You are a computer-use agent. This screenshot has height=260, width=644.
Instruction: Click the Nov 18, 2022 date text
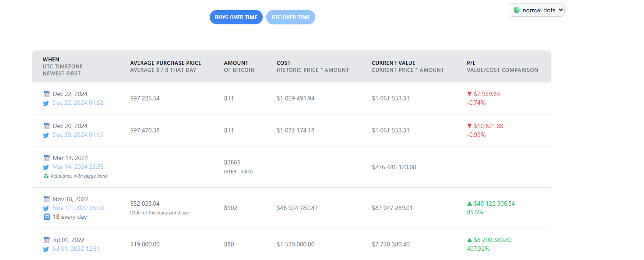tap(70, 199)
